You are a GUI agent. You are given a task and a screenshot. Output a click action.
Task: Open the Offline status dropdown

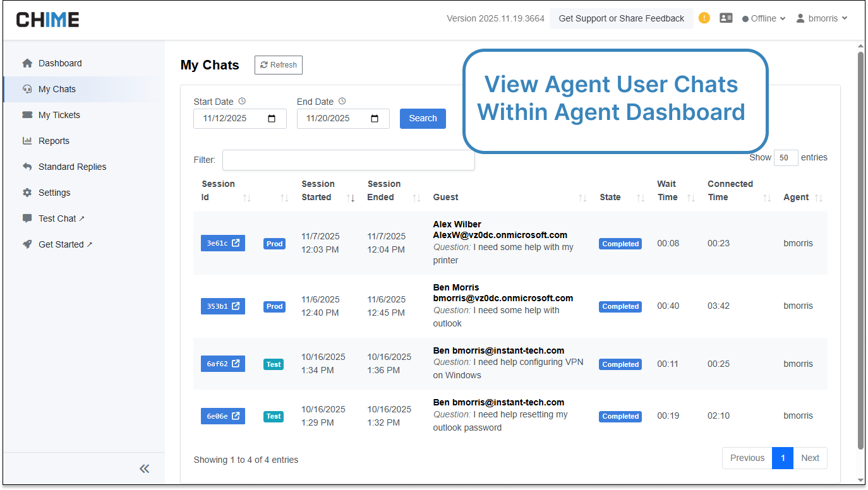coord(764,18)
